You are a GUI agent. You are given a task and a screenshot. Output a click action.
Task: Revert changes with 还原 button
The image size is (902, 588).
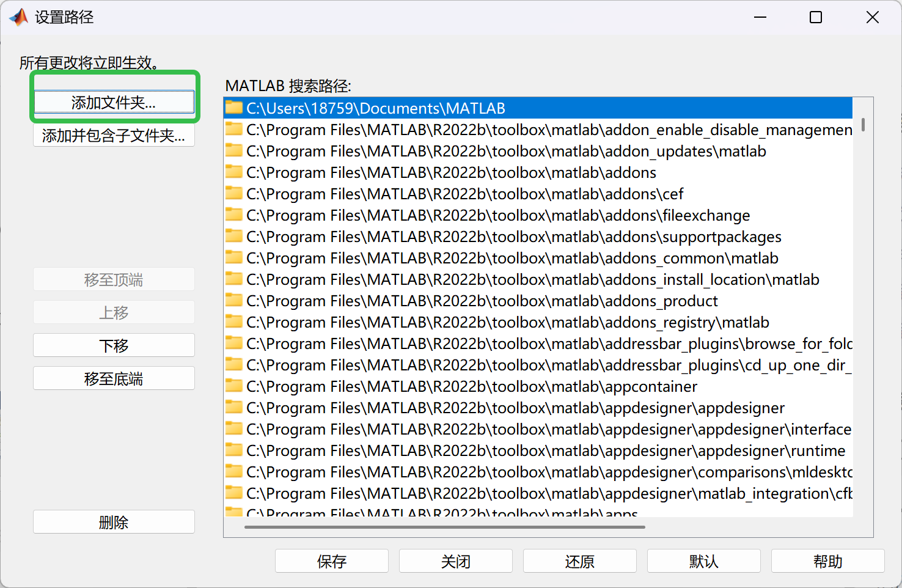580,561
